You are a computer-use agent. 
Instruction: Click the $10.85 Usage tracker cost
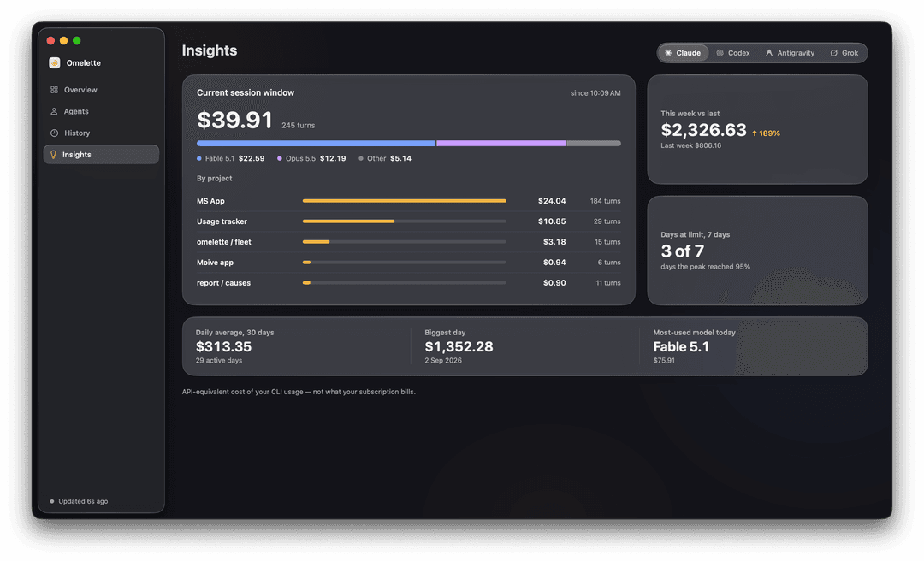552,221
